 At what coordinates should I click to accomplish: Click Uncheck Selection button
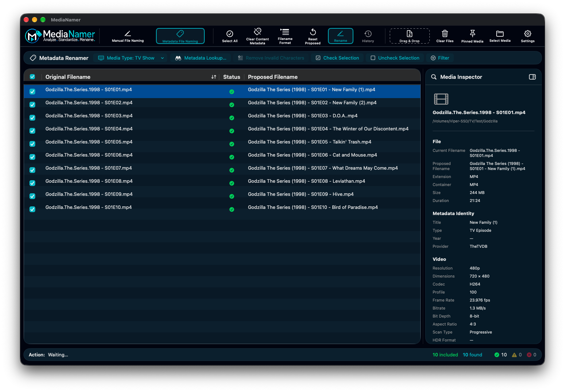tap(395, 58)
